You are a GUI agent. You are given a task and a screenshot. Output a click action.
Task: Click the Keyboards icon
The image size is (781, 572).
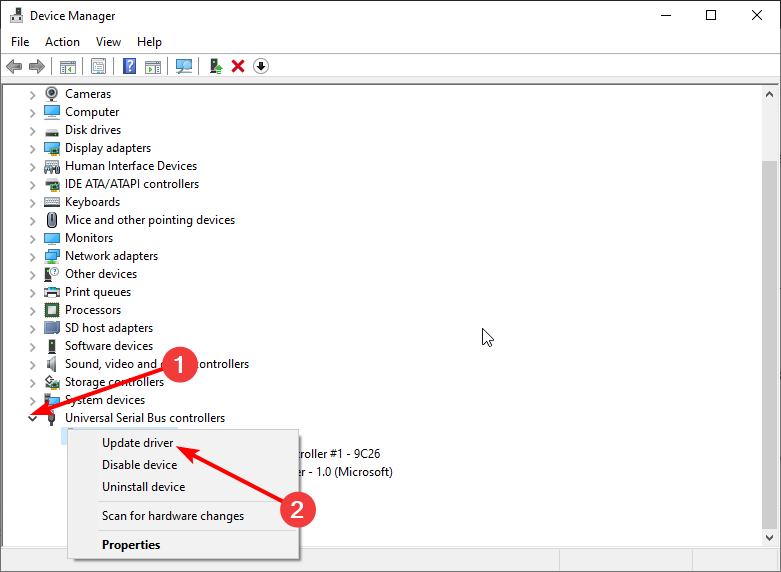point(52,202)
